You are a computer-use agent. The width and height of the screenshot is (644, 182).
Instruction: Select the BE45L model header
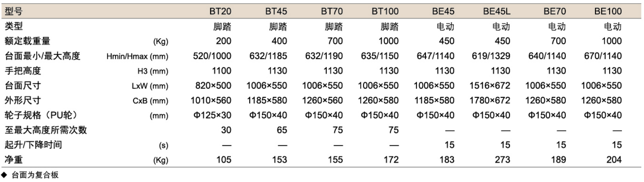496,11
